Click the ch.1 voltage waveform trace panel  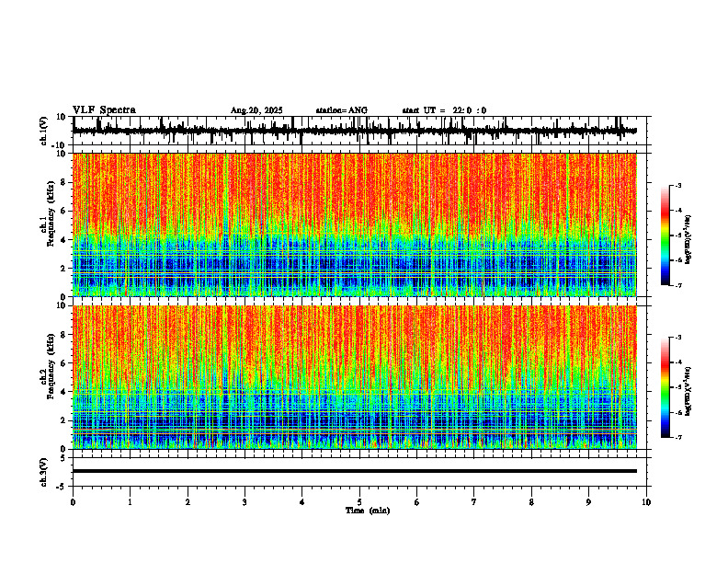[x=361, y=131]
